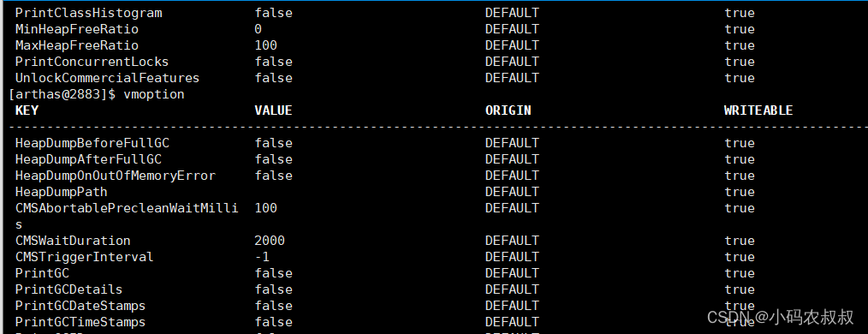868x334 pixels.
Task: Click the HeapDumpBeforeFullGC key
Action: point(92,143)
